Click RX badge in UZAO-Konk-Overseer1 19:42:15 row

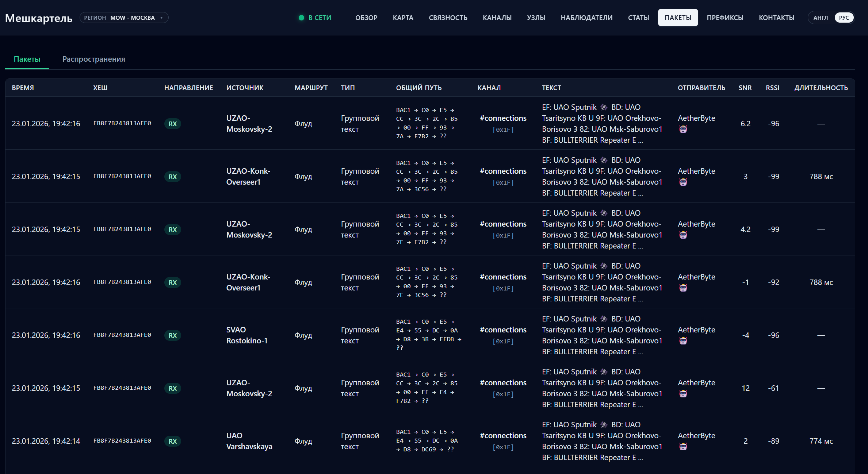(x=173, y=177)
